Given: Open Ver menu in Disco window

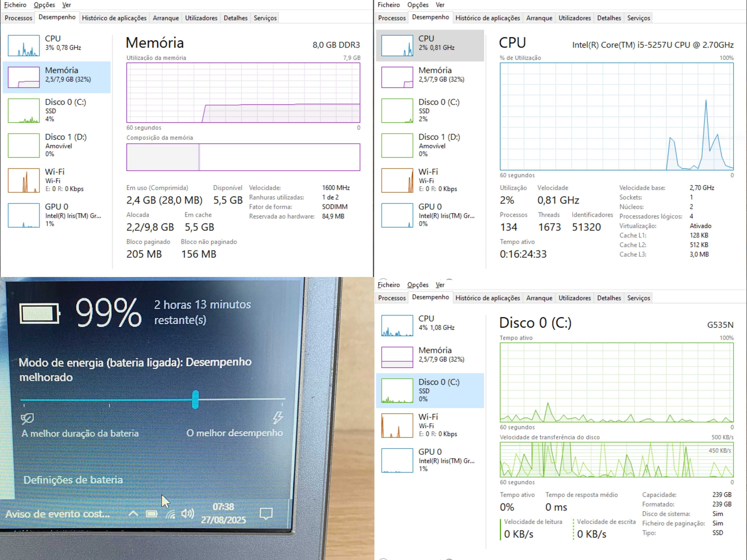Looking at the screenshot, I should pyautogui.click(x=440, y=285).
